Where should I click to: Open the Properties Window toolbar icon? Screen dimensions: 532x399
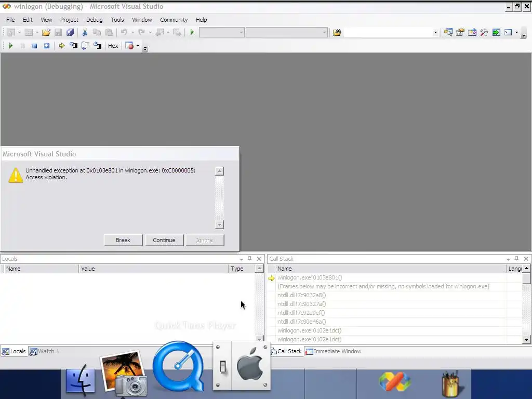click(460, 33)
